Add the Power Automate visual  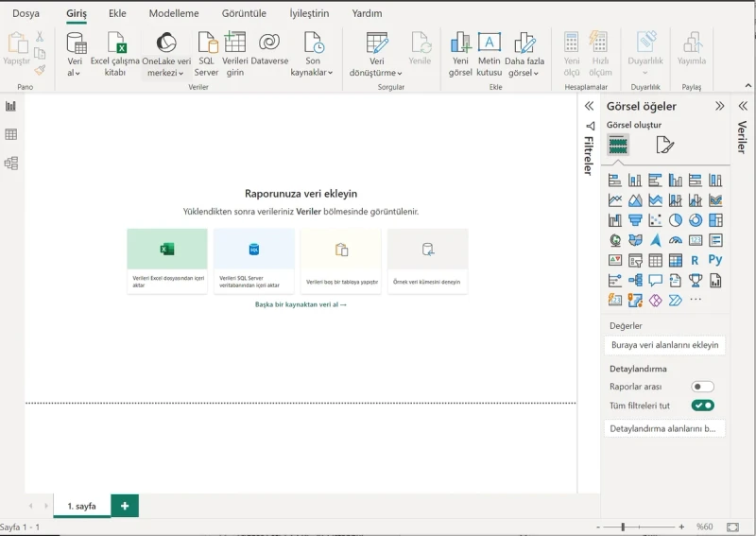[x=675, y=300]
